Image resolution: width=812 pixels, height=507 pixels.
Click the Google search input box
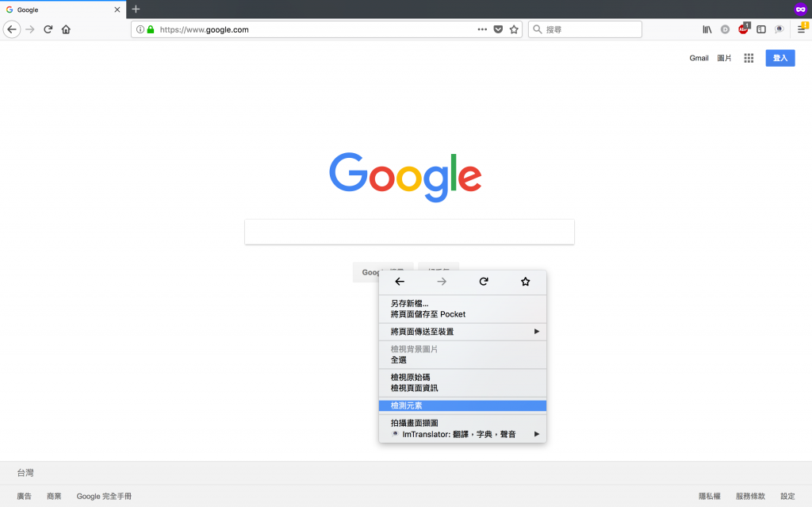coord(409,232)
